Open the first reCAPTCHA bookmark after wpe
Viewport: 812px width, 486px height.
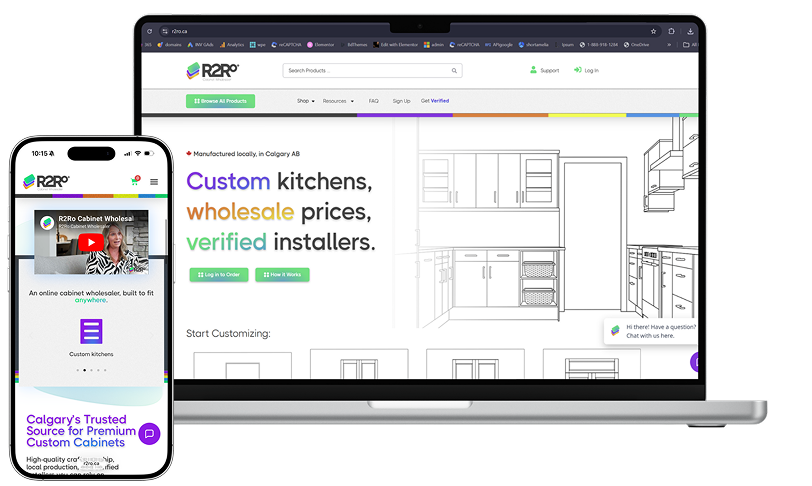click(286, 45)
